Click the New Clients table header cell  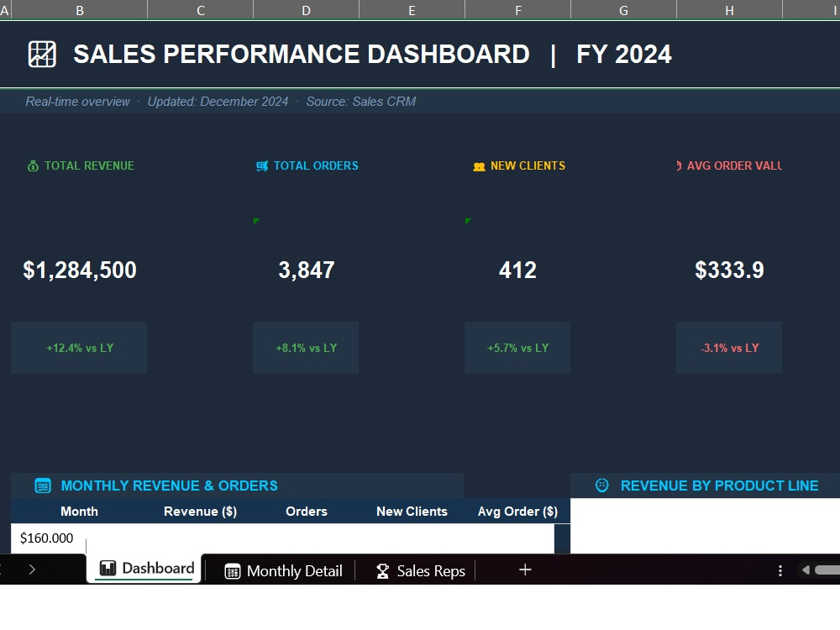click(x=412, y=512)
